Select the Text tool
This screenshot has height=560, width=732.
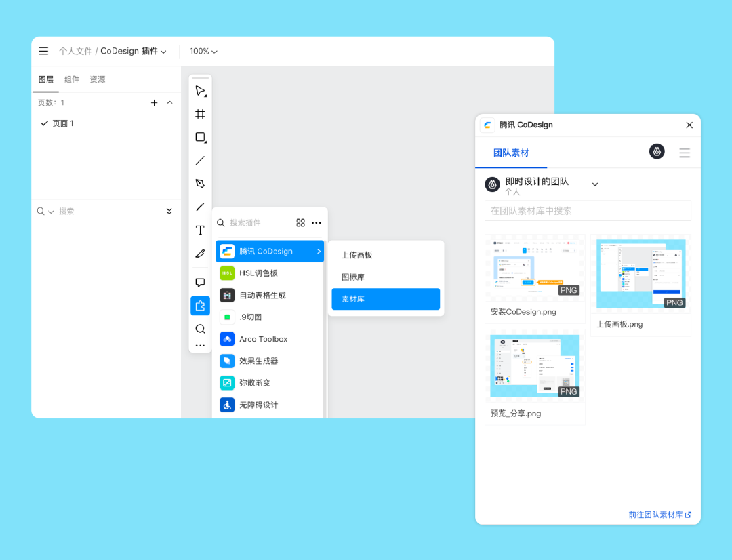pos(200,231)
